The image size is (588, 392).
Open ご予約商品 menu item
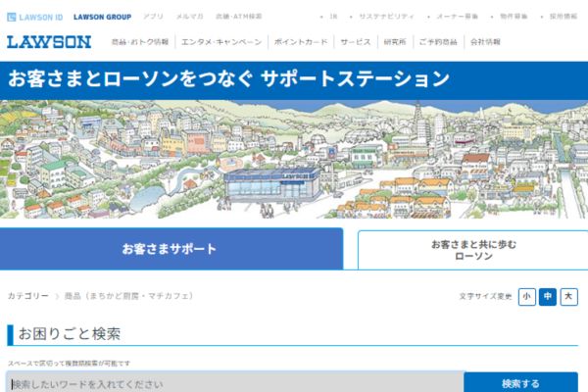coord(437,43)
